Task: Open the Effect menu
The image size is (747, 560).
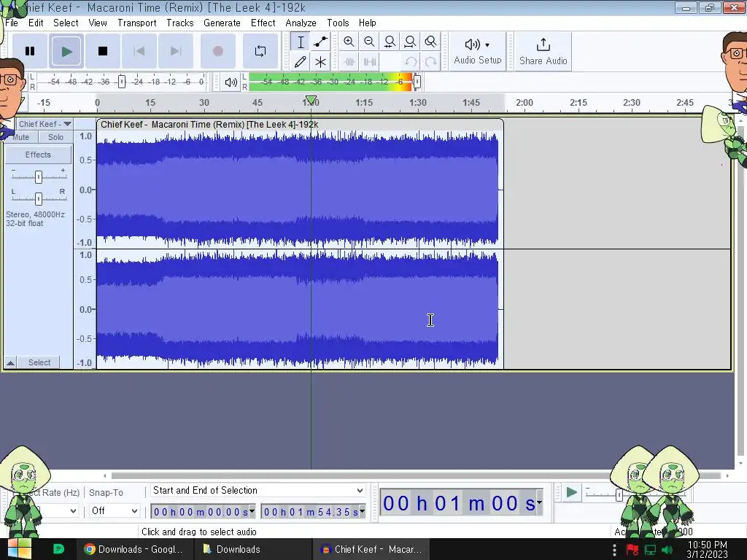Action: (263, 23)
